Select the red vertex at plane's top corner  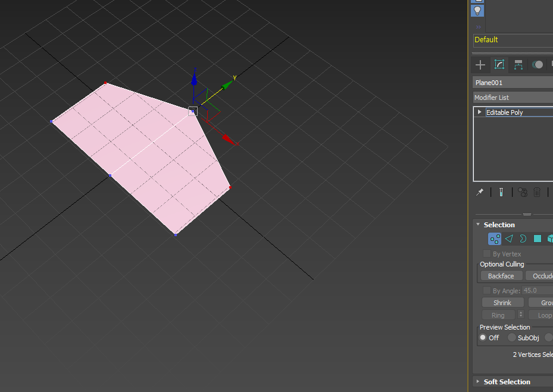[105, 83]
